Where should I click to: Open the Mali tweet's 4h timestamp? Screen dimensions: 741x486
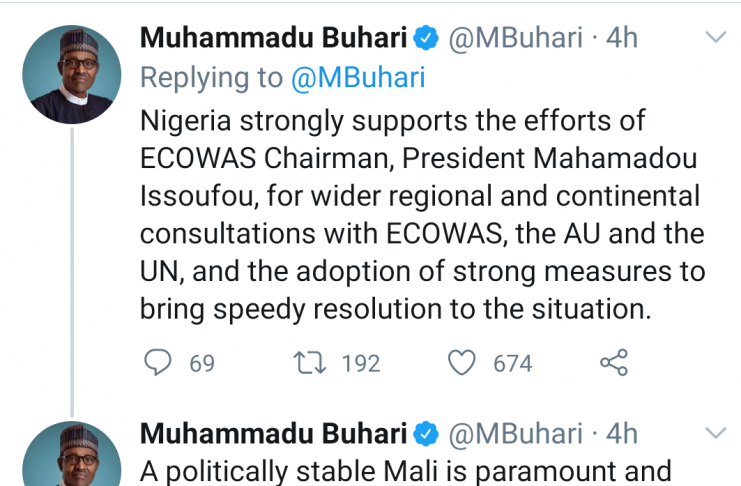pyautogui.click(x=622, y=433)
